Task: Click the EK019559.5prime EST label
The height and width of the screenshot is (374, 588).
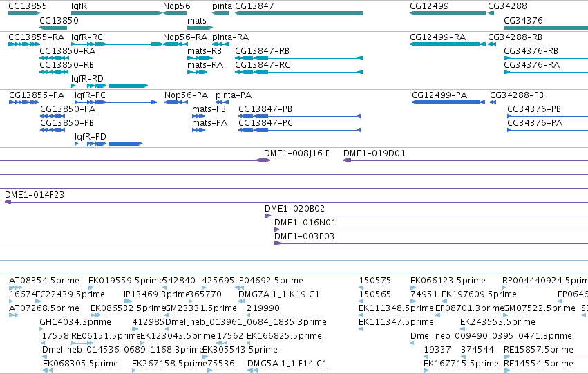Action: point(126,281)
